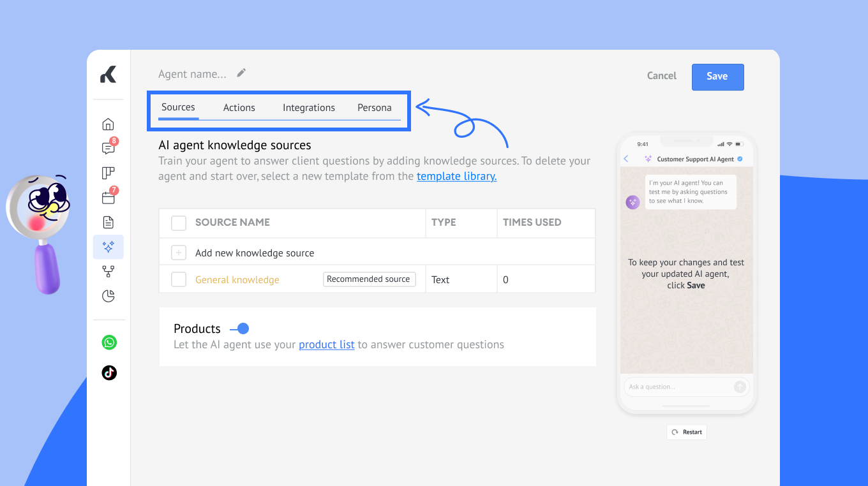Viewport: 868px width, 486px height.
Task: Click plus to add new knowledge source
Action: pos(179,253)
